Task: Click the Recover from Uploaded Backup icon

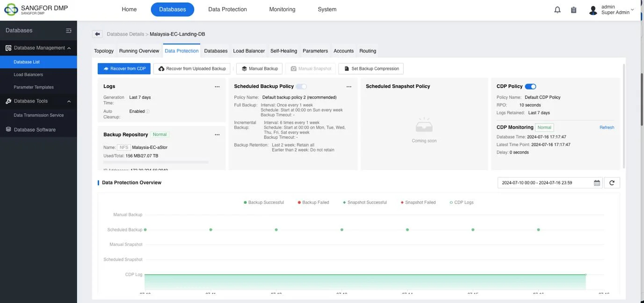Action: (161, 68)
